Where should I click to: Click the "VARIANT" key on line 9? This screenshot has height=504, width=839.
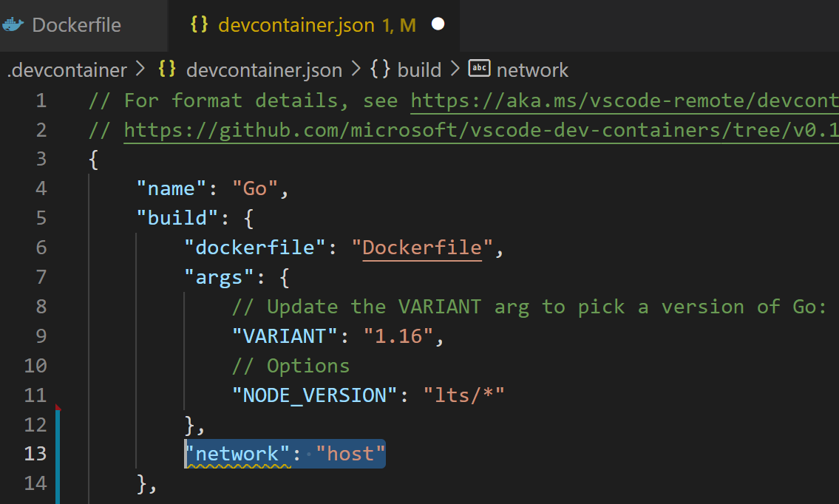(285, 336)
